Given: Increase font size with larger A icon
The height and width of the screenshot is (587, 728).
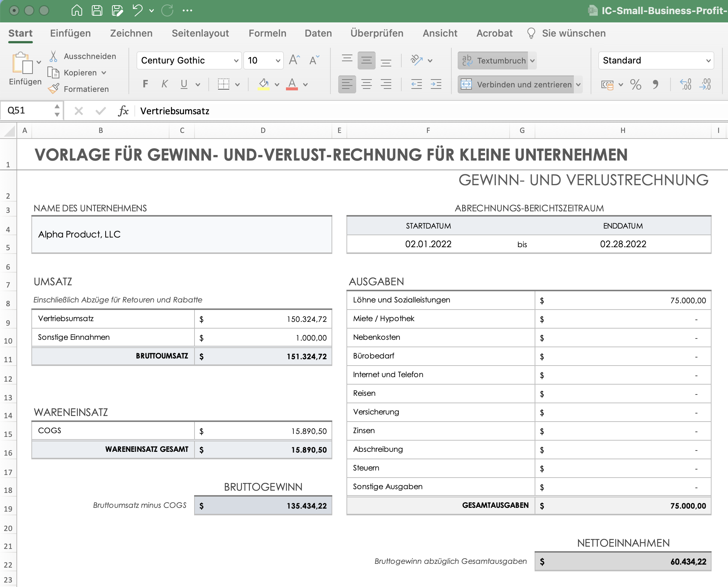Looking at the screenshot, I should 294,60.
